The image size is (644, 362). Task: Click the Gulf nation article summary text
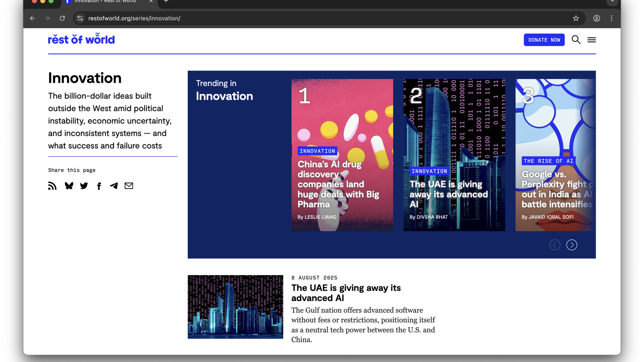click(x=363, y=325)
